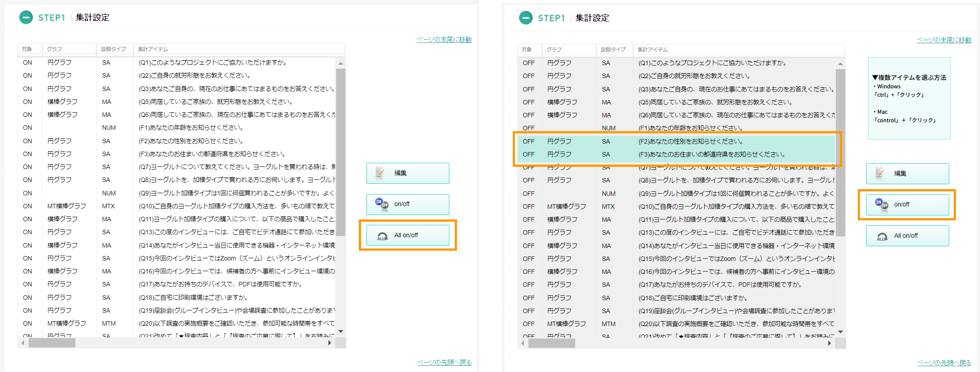The image size is (980, 372).
Task: Collapse STEP1 with the green minus icon in the right panel
Action: pyautogui.click(x=526, y=18)
